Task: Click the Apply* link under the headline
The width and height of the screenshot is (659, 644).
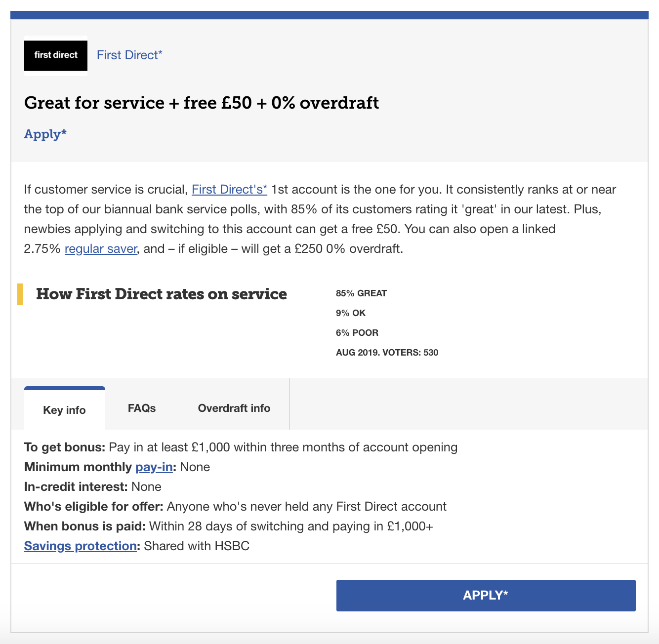Action: (45, 134)
